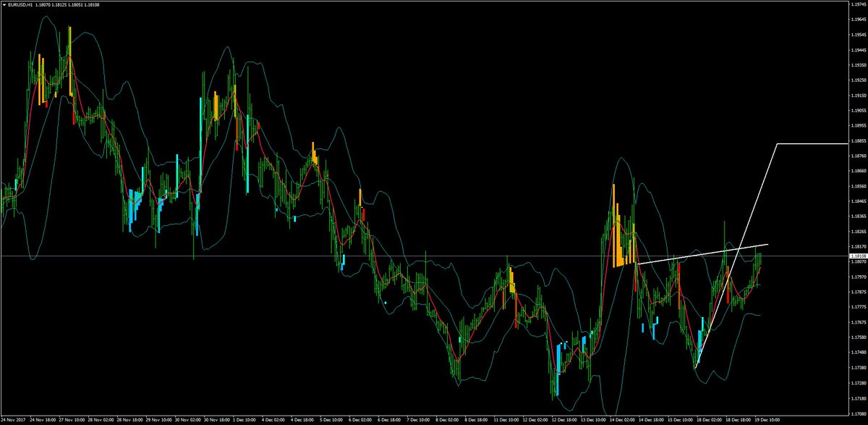Click the 1.17080 price axis label
868x425 pixels.
pos(858,413)
